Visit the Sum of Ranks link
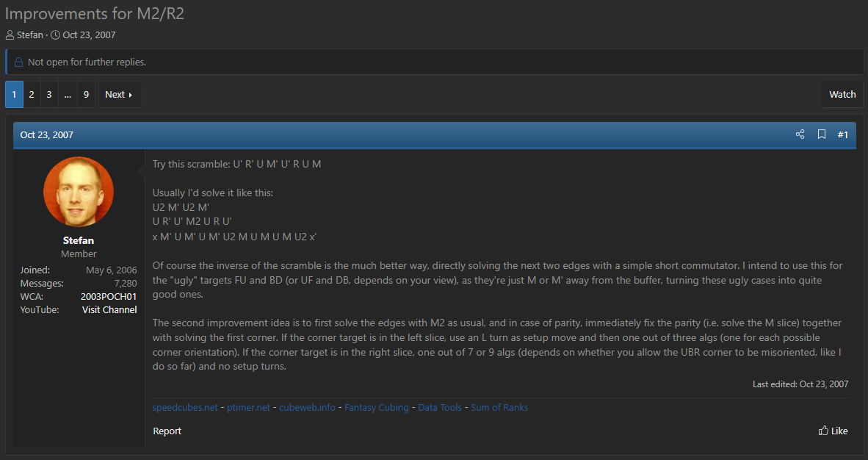This screenshot has height=460, width=868. [x=499, y=407]
